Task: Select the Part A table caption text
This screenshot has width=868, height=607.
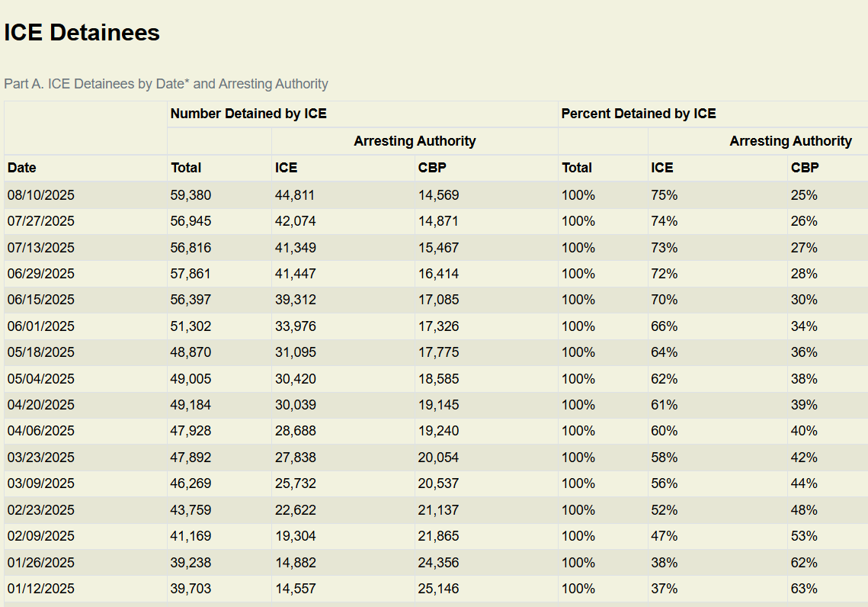Action: pos(165,84)
